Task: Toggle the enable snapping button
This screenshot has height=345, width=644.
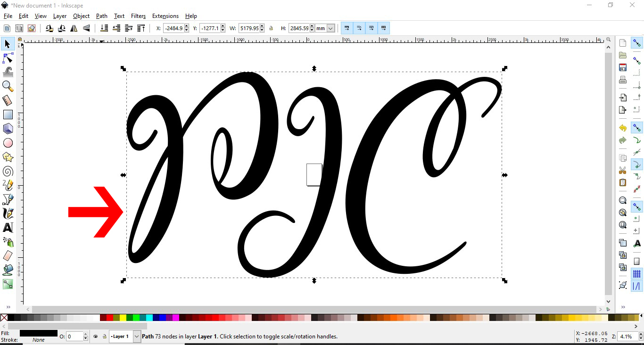Action: 637,43
